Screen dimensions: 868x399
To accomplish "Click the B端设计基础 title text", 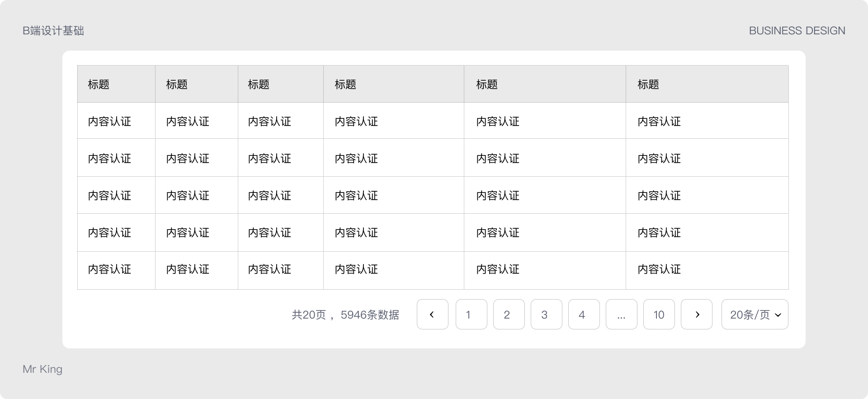I will point(53,31).
